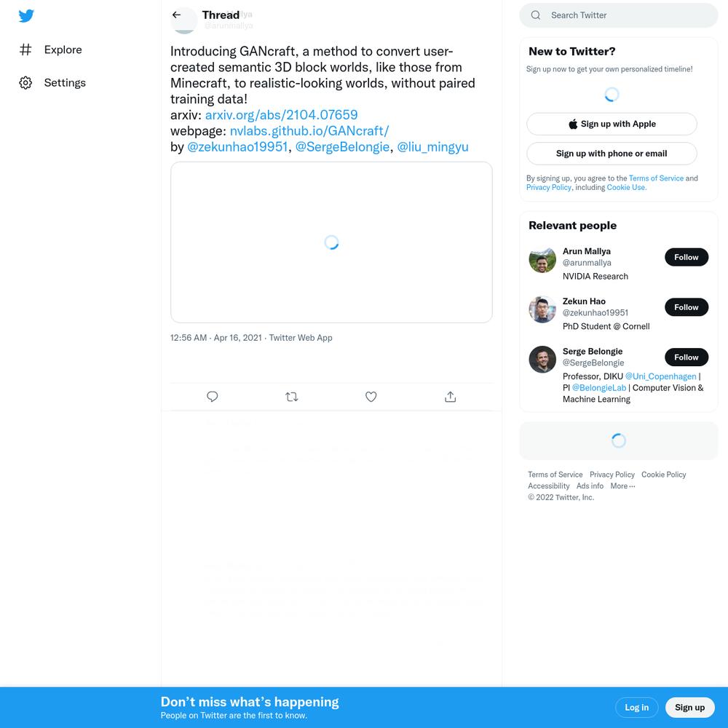This screenshot has height=728, width=728.
Task: Focus the Search Twitter field
Action: click(618, 15)
